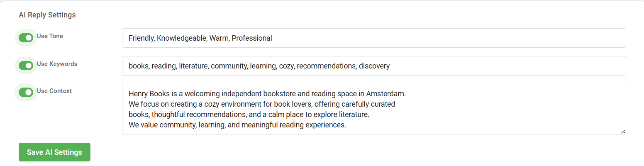Grab the context textarea resize handle

(x=623, y=132)
